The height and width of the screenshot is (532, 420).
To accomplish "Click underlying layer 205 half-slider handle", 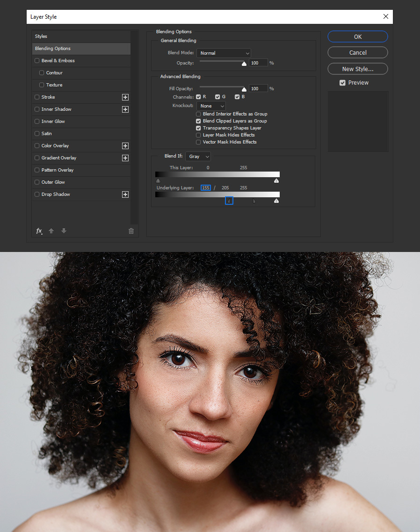I will [254, 201].
